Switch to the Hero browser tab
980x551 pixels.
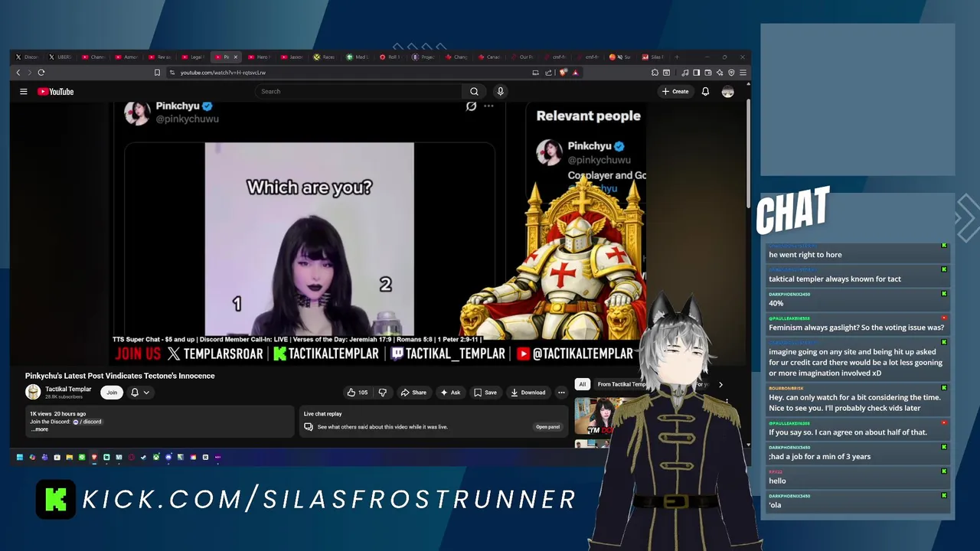tap(259, 57)
